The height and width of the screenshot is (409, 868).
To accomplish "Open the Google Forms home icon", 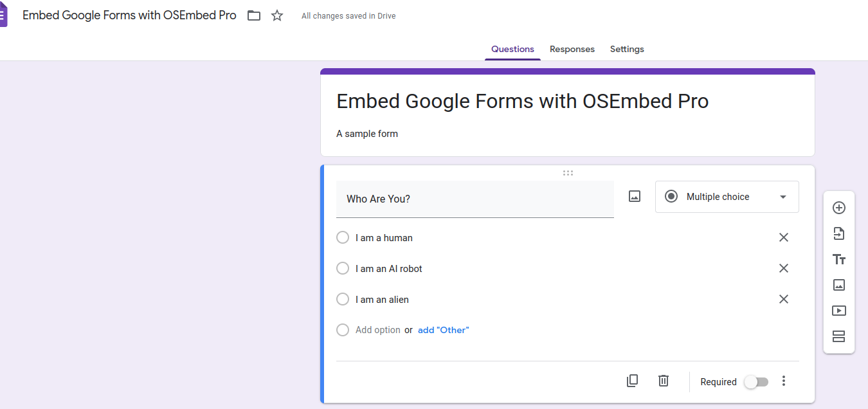I will click(3, 16).
